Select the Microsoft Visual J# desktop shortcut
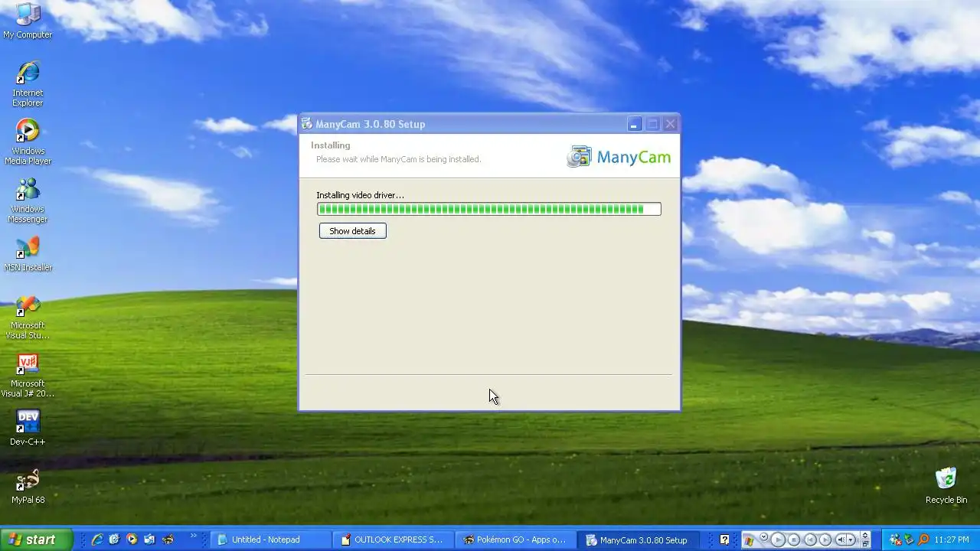Viewport: 980px width, 551px height. point(28,374)
